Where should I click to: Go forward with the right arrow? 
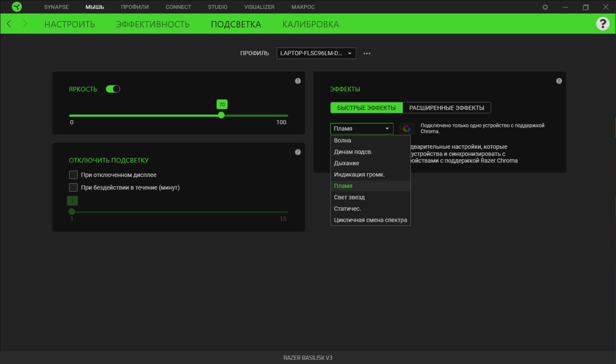tap(25, 24)
